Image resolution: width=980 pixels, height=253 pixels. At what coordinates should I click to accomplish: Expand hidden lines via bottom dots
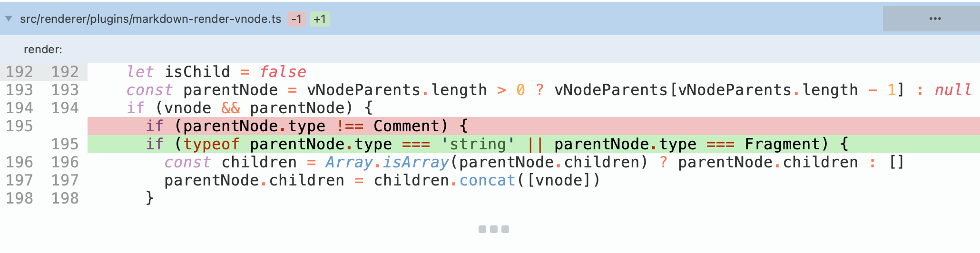click(493, 229)
